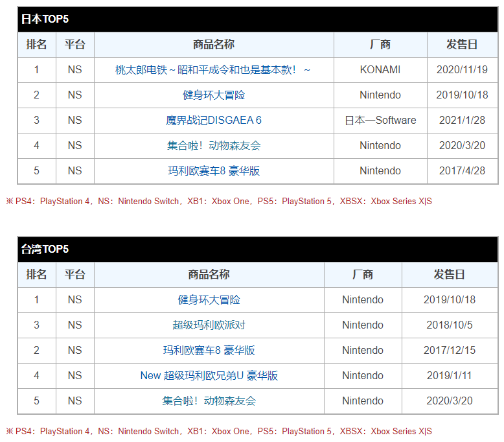This screenshot has height=442, width=504.
Task: Click Nintendo cell in 超级玛利欧派对 row
Action: 363,325
